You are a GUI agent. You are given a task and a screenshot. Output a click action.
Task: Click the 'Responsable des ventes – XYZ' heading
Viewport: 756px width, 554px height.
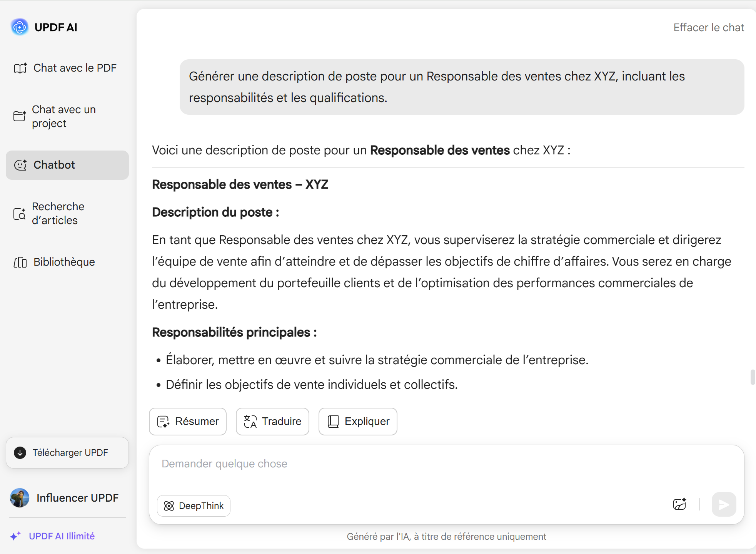tap(240, 184)
